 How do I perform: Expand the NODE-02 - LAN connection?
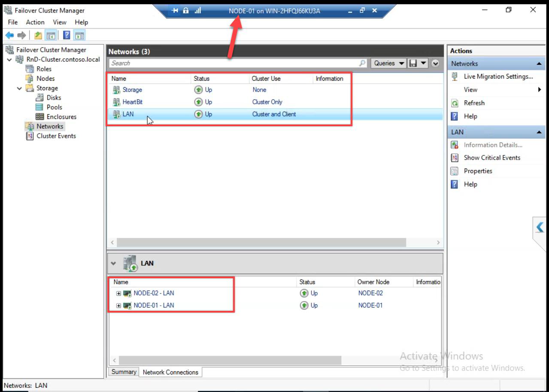(x=118, y=293)
